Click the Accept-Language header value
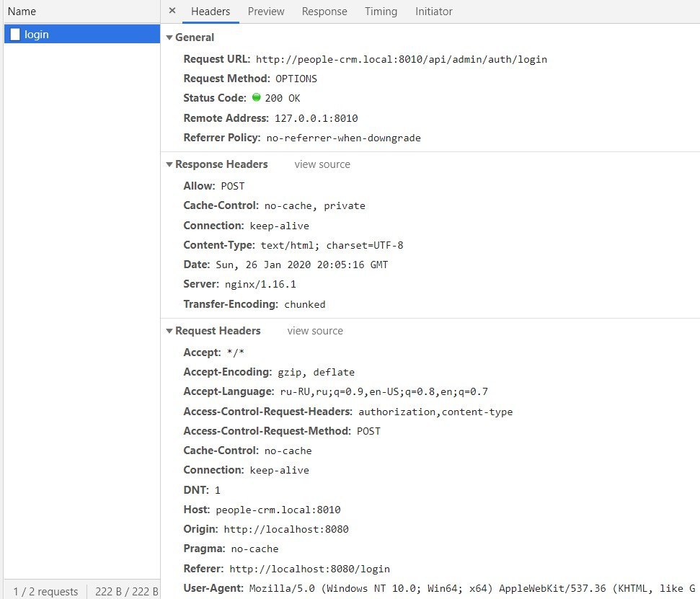Viewport: 700px width, 599px height. (384, 392)
